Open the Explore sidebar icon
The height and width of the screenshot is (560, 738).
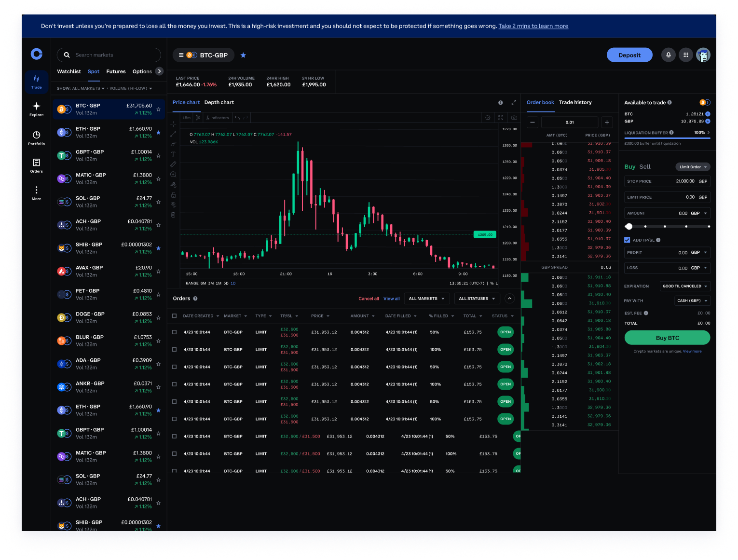36,109
